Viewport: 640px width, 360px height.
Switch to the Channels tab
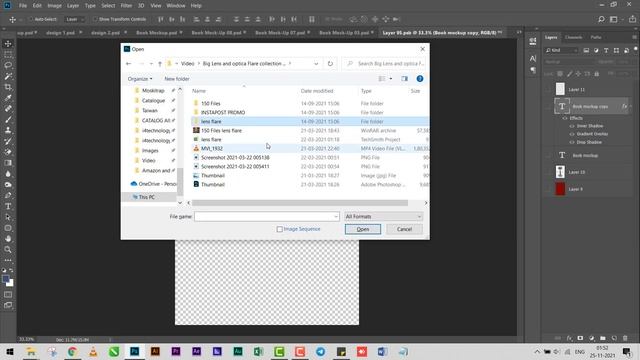tap(573, 37)
